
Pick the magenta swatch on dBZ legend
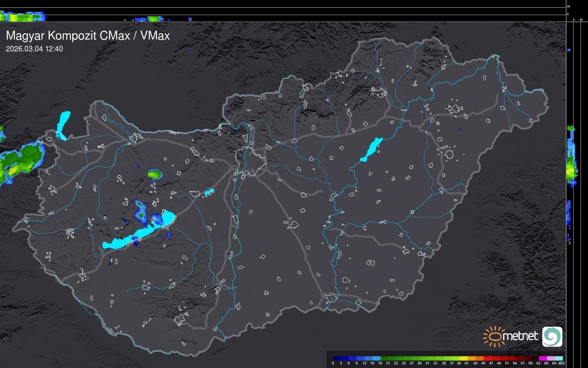(x=542, y=358)
